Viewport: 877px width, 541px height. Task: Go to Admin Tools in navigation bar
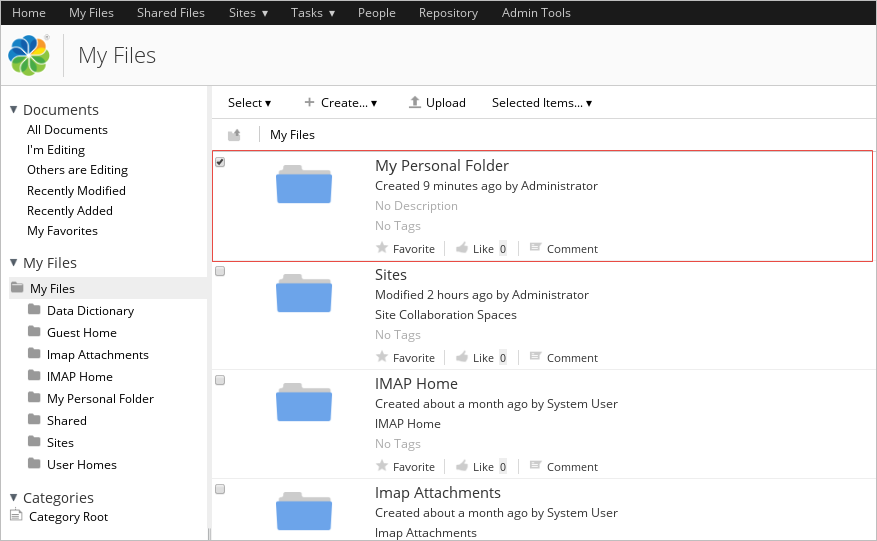536,13
